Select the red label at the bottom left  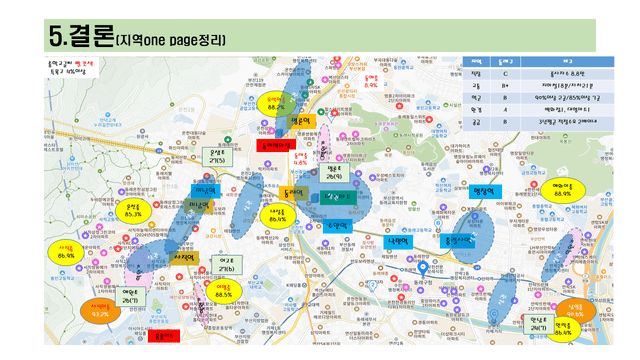[164, 336]
